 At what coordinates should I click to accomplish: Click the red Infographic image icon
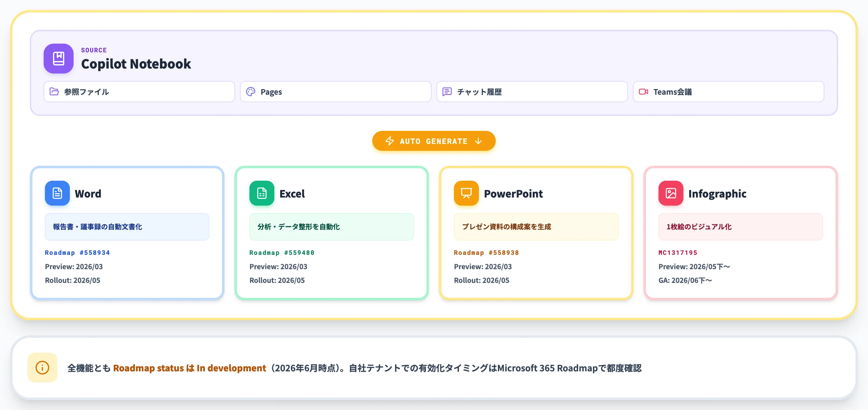click(671, 193)
